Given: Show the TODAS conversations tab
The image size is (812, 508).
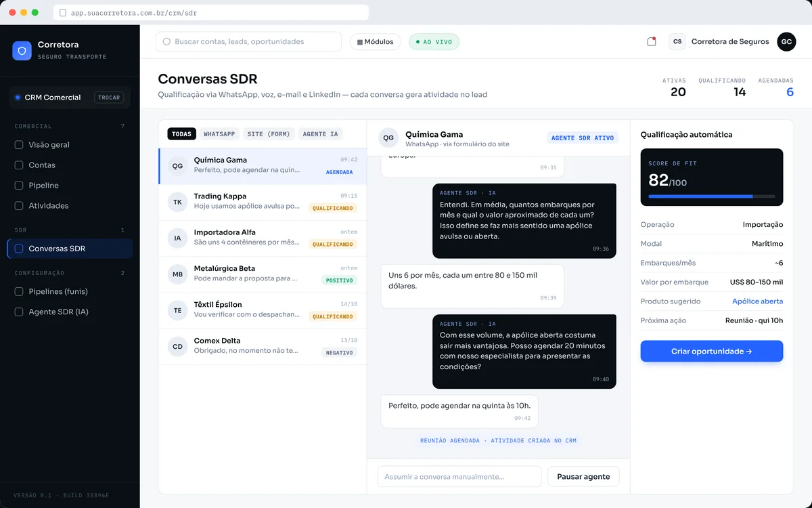Looking at the screenshot, I should click(181, 134).
